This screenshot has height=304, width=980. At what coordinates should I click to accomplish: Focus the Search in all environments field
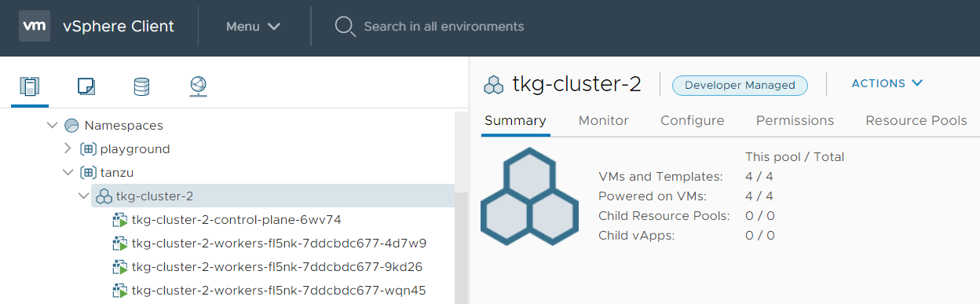click(444, 27)
